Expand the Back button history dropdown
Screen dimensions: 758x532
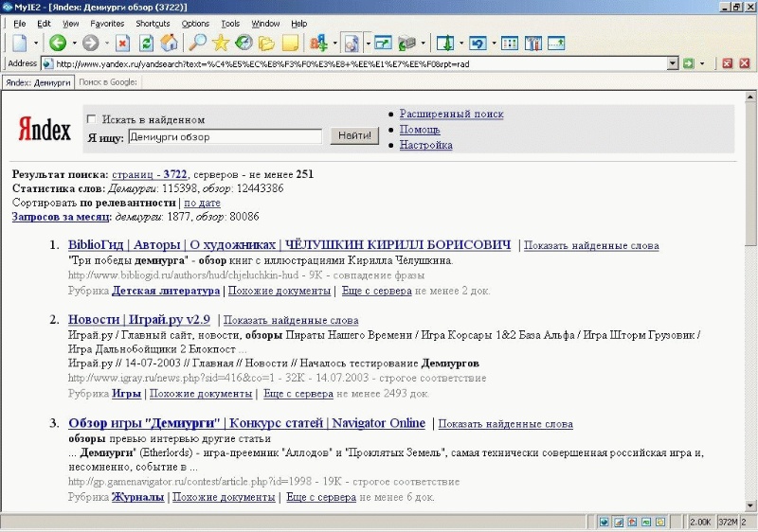(74, 44)
